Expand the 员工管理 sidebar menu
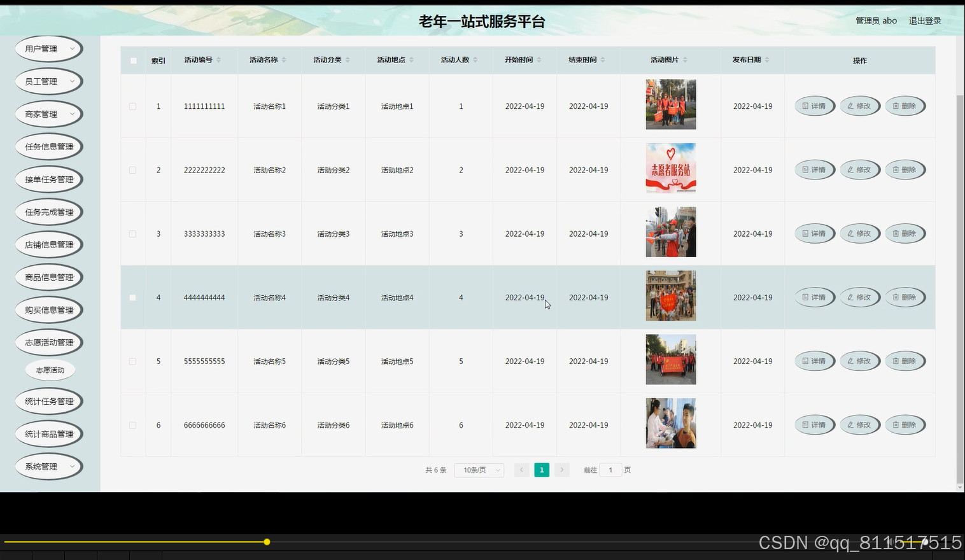Screen dimensions: 965x560 point(49,81)
